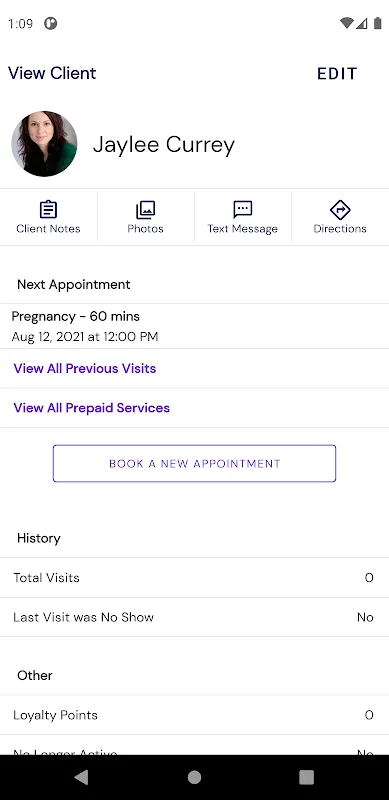
Task: Tap the Wi-Fi status icon in status bar
Action: click(347, 23)
